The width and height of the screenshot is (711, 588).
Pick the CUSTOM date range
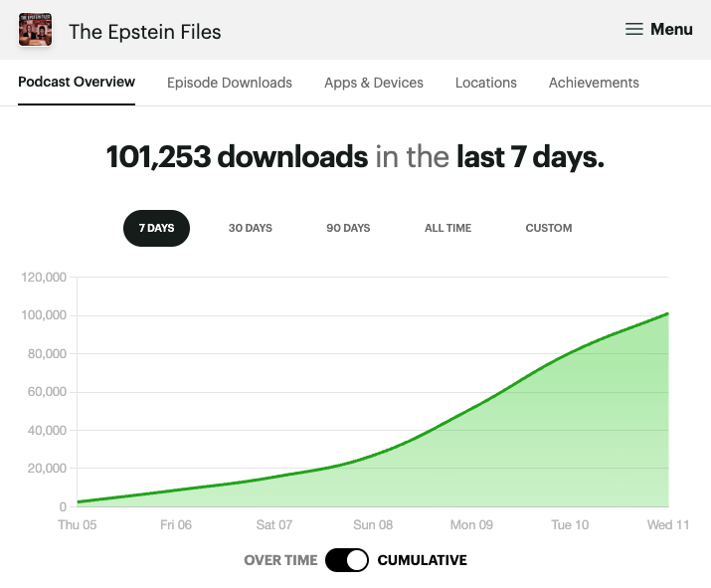point(549,228)
